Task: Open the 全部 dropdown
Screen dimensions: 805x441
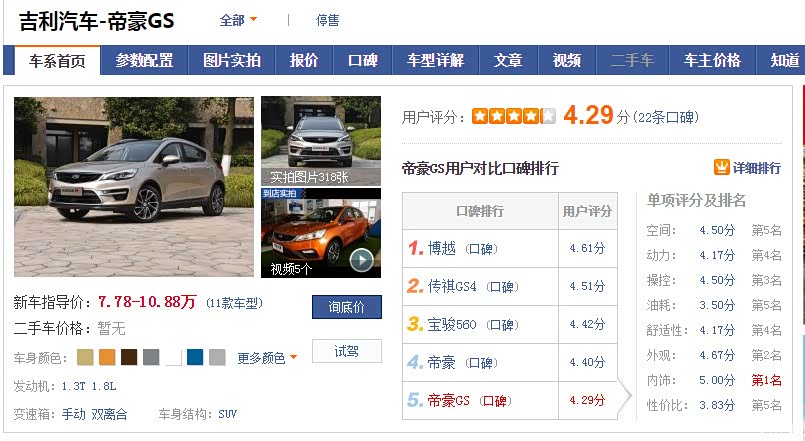Action: (238, 20)
